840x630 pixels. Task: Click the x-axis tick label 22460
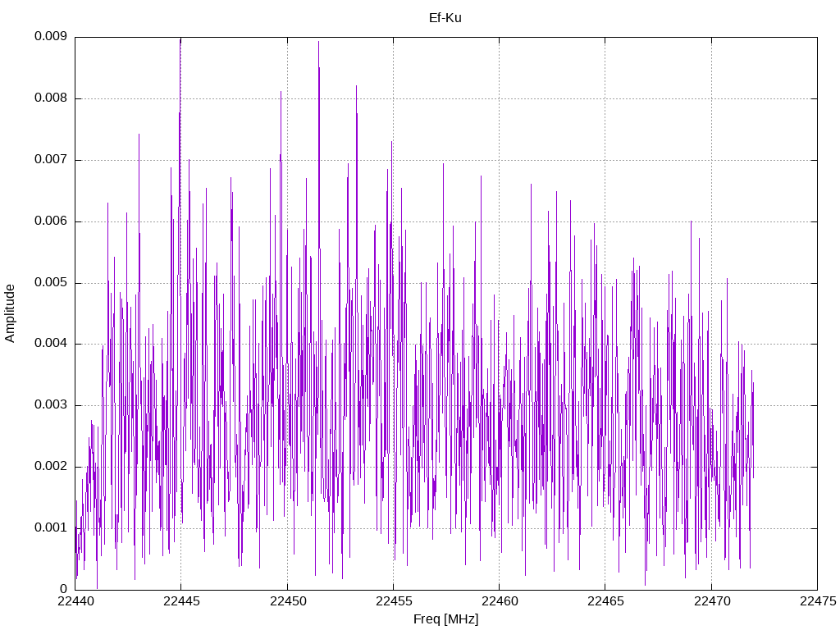pos(500,601)
